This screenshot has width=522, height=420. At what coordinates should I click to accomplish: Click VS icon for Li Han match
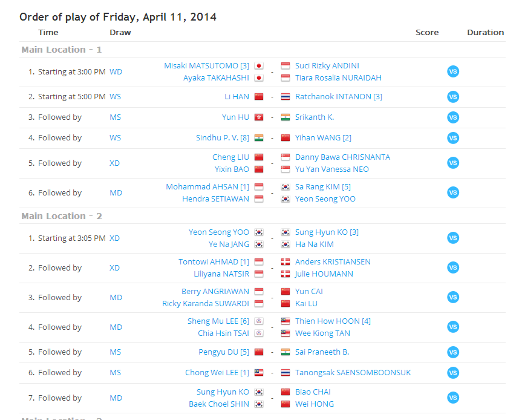[453, 97]
